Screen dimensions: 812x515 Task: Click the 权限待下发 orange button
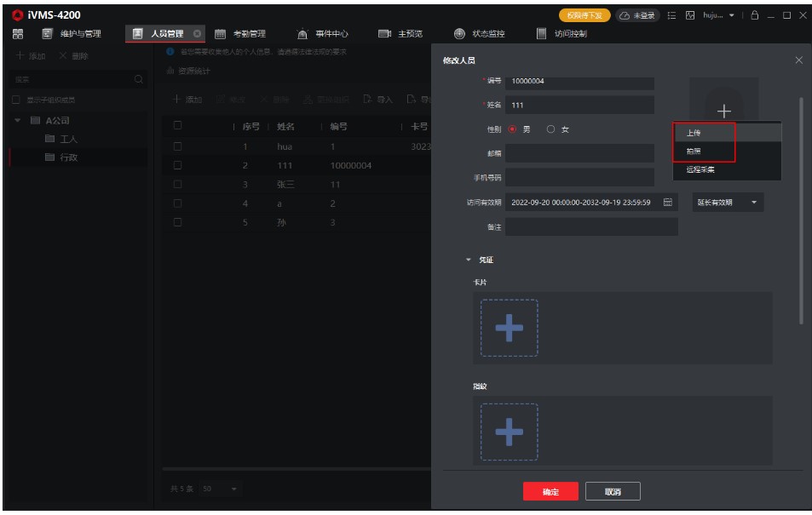(x=585, y=15)
